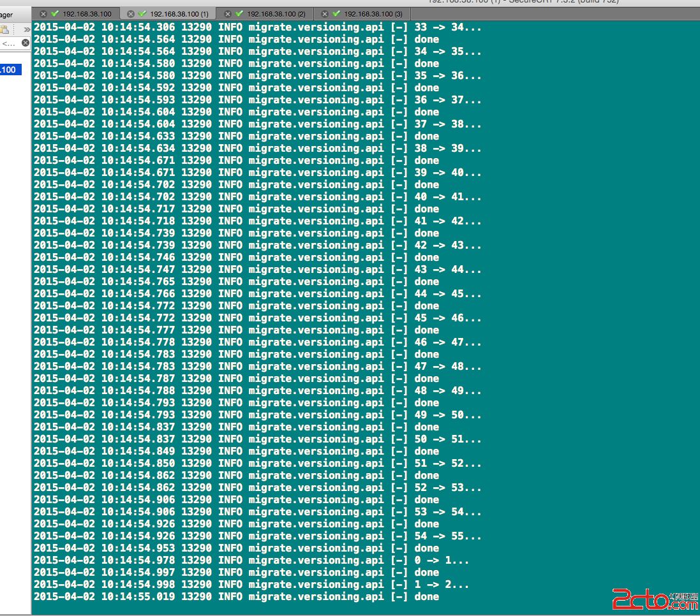Clear the session manager filter field
Viewport: 700px width, 616px height.
26,43
